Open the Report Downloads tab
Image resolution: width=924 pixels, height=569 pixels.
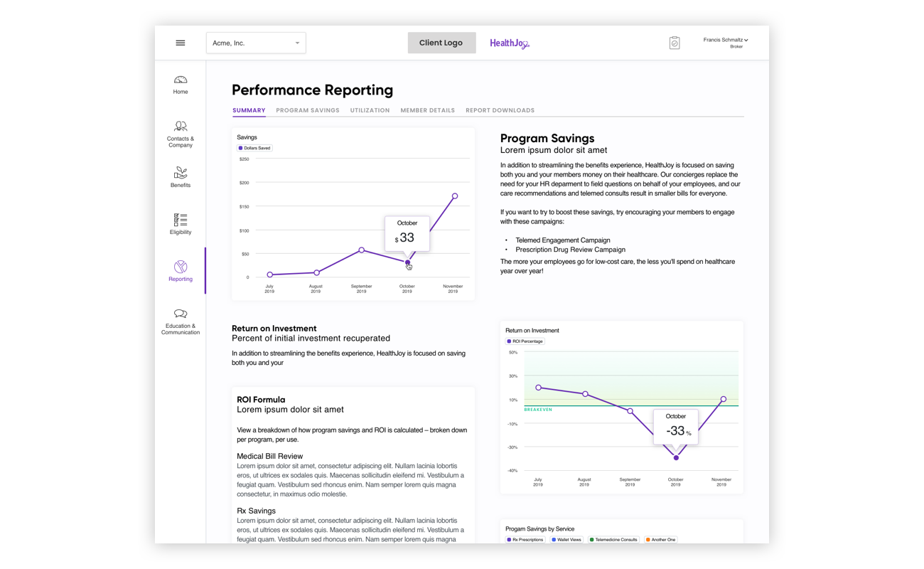(x=500, y=110)
